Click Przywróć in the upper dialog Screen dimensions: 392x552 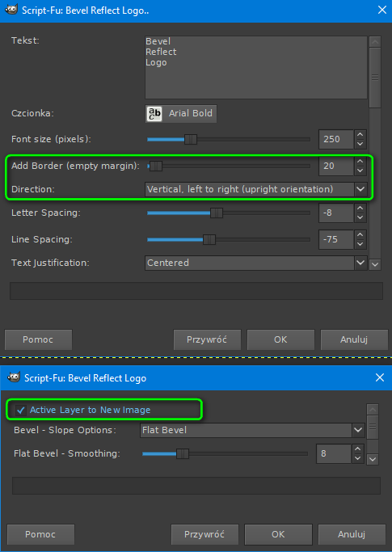pos(207,339)
